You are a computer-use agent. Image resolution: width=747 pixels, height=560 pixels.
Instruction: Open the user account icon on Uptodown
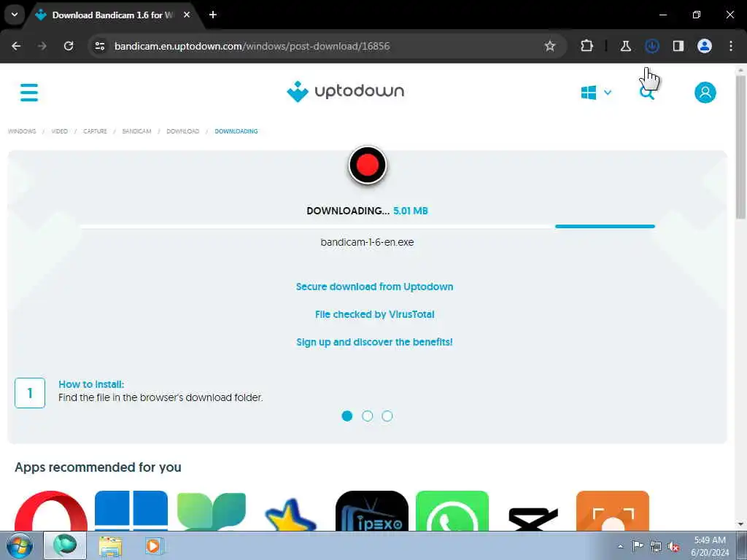(705, 93)
